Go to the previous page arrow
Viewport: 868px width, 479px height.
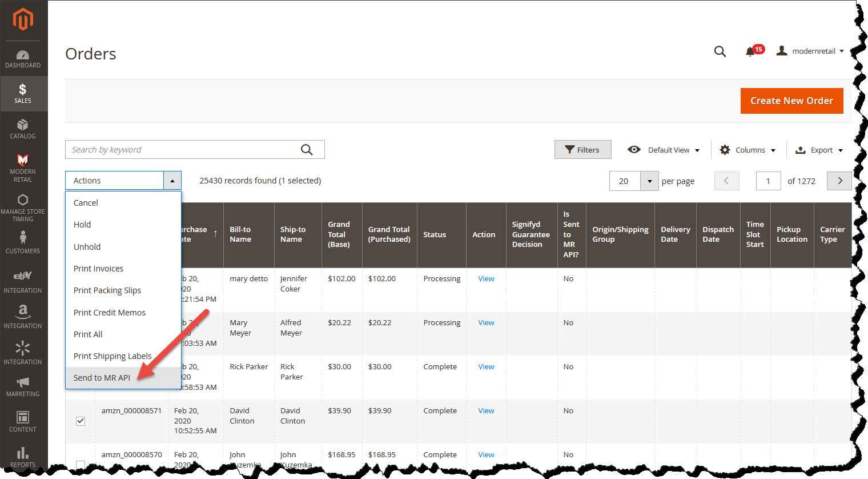[x=726, y=181]
